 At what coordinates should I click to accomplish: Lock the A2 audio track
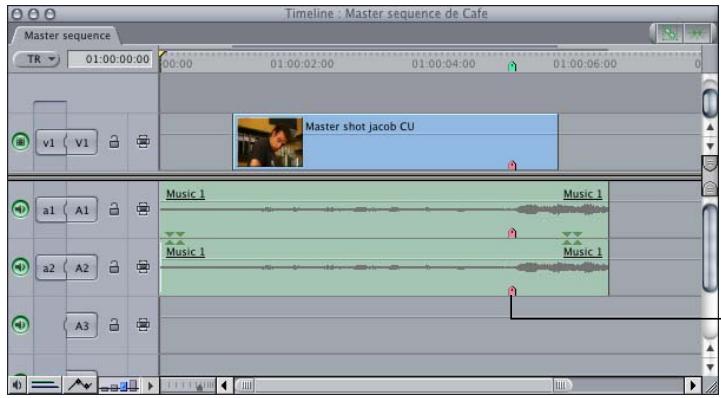pos(114,267)
